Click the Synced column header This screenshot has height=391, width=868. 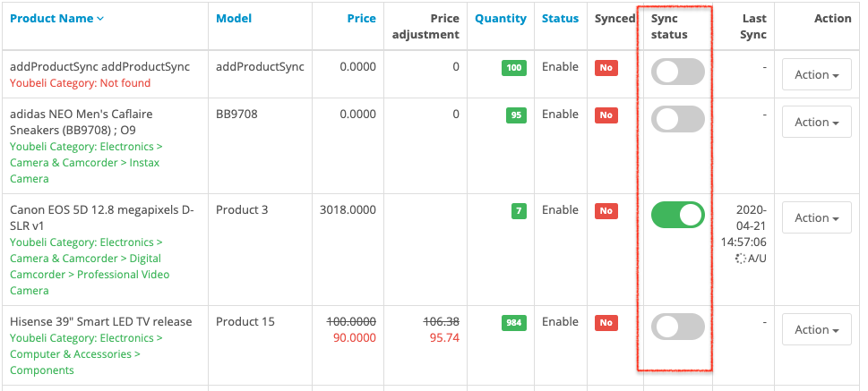click(615, 19)
